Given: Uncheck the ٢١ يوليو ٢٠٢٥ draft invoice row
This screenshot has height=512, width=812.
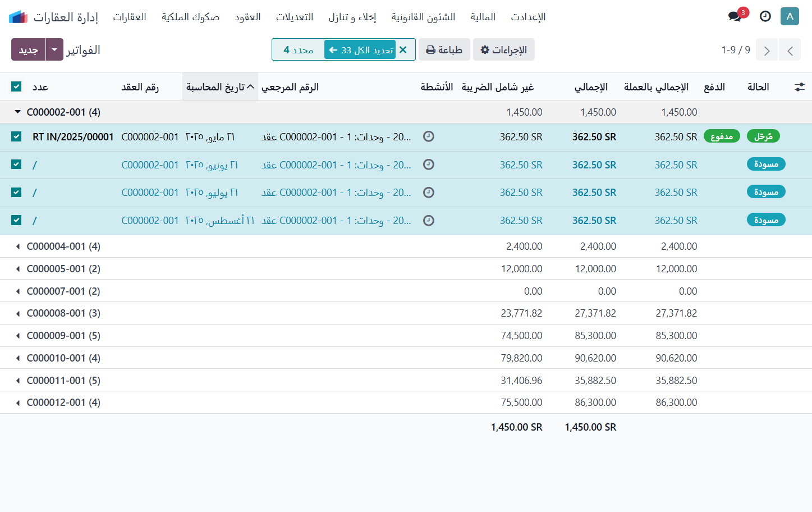Looking at the screenshot, I should [x=16, y=193].
